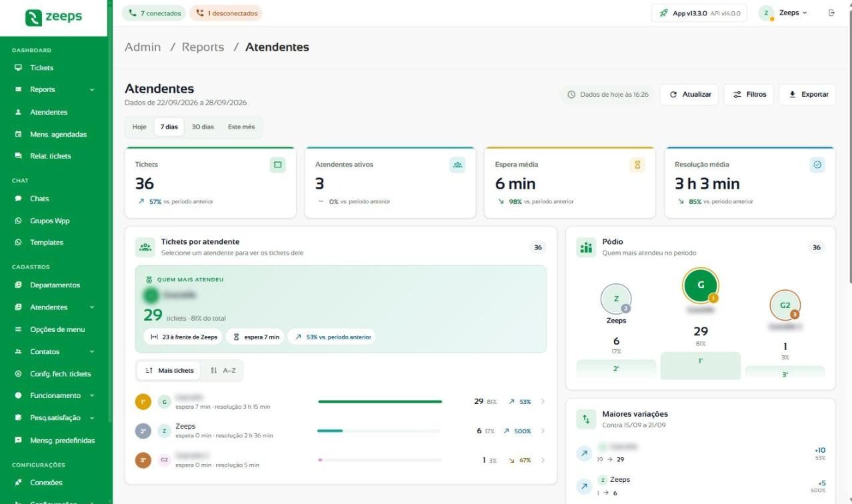Viewport: 852px width, 504px height.
Task: Open Templates in the sidebar
Action: (x=47, y=243)
